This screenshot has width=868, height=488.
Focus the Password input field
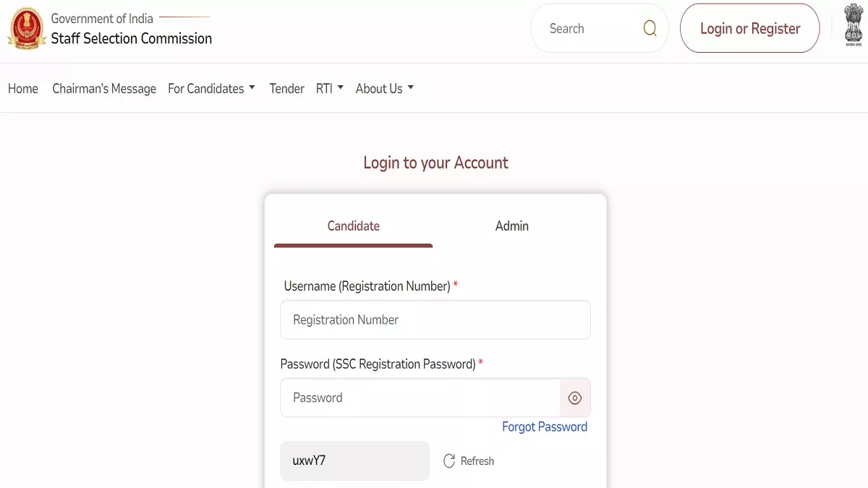tap(420, 398)
